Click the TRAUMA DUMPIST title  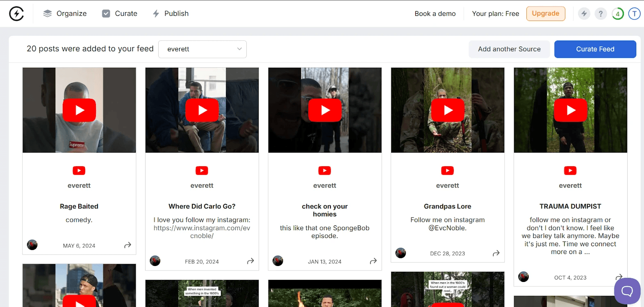[x=570, y=206]
